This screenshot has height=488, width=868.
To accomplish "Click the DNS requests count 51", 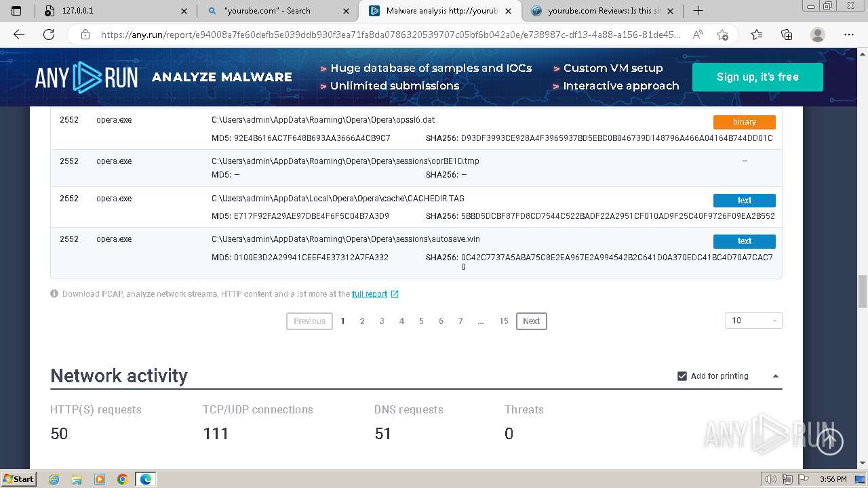I will pyautogui.click(x=383, y=434).
